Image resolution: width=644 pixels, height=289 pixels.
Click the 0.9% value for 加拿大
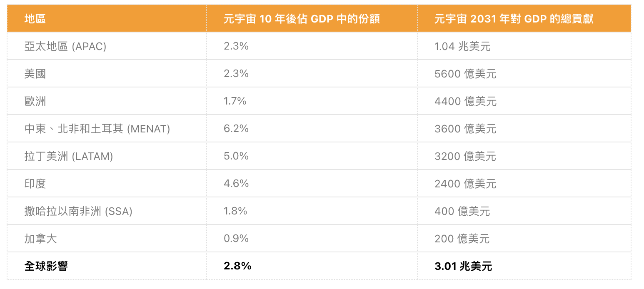[x=236, y=239]
